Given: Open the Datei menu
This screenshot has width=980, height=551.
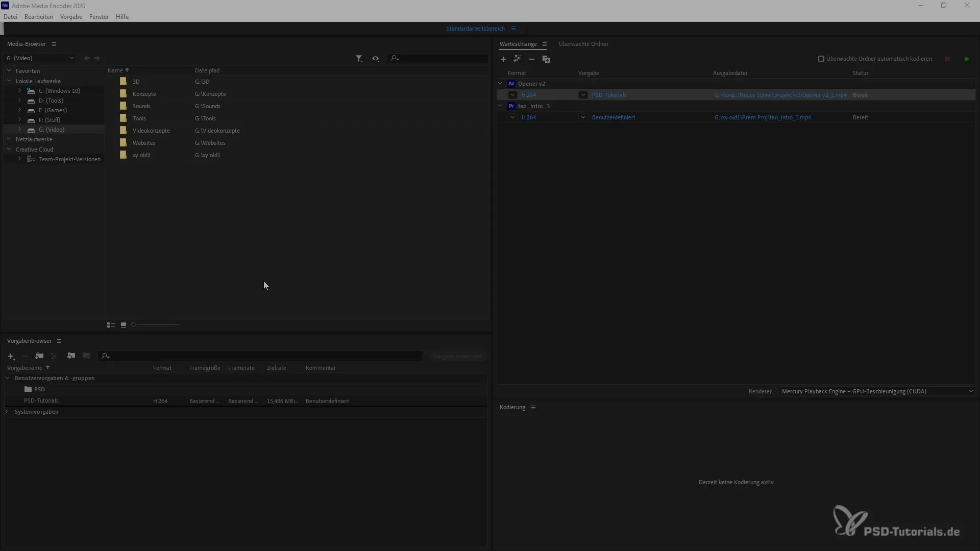Looking at the screenshot, I should click(x=10, y=17).
